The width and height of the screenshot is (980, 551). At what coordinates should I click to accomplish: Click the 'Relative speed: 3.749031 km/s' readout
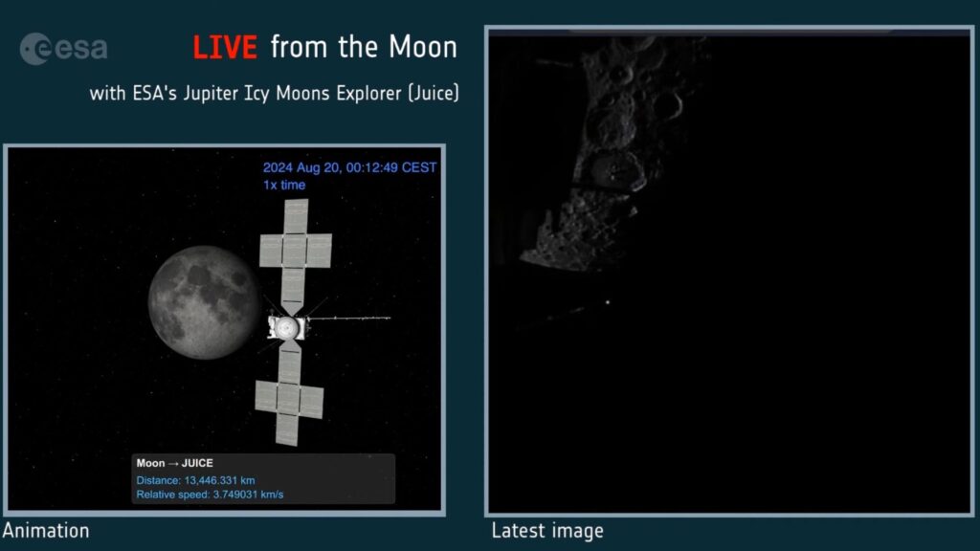coord(210,495)
